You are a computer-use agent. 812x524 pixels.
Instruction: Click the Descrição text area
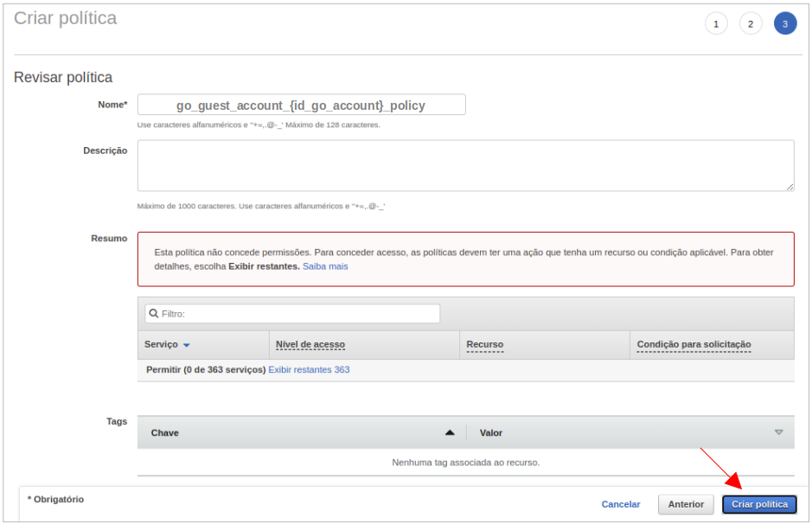(465, 165)
